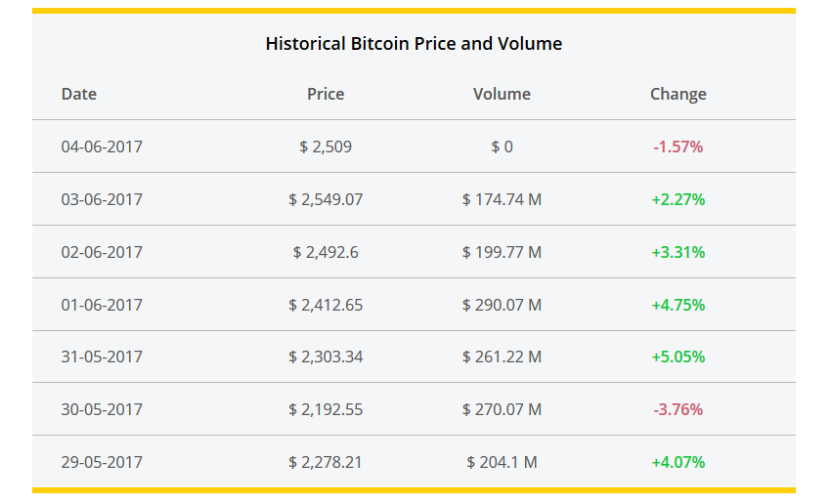831x504 pixels.
Task: Click the Change column header
Action: [x=678, y=94]
